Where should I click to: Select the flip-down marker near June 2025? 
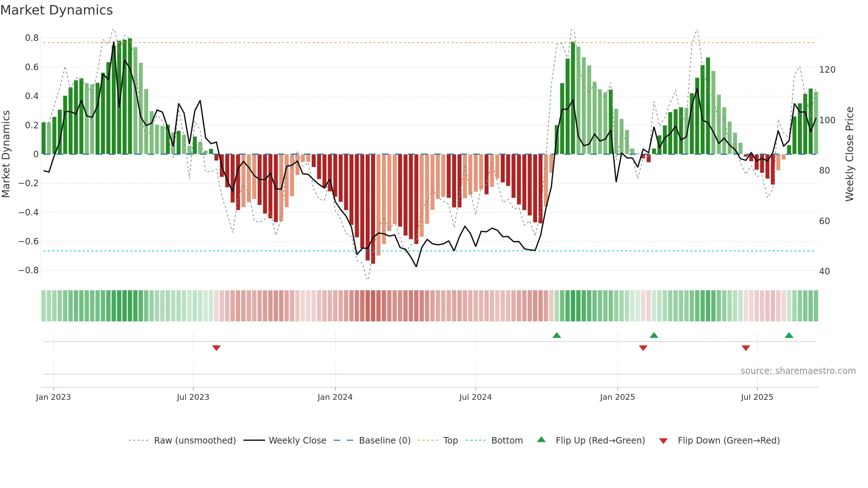click(x=746, y=348)
